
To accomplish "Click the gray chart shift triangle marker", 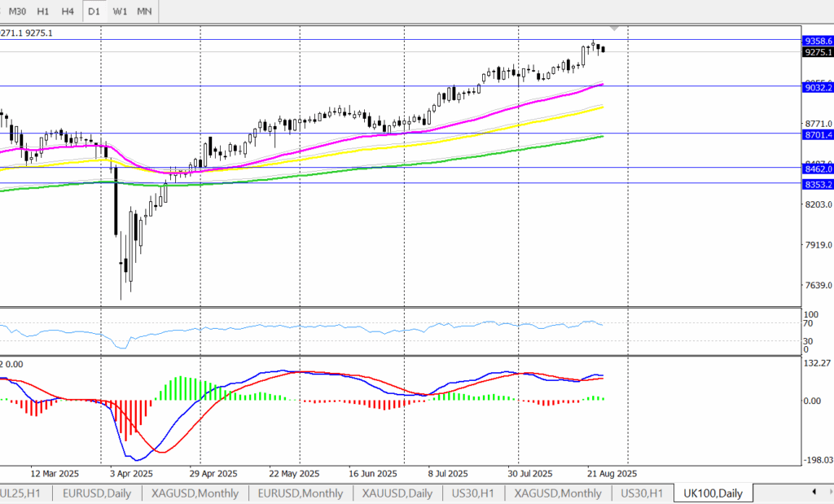I will pos(615,29).
